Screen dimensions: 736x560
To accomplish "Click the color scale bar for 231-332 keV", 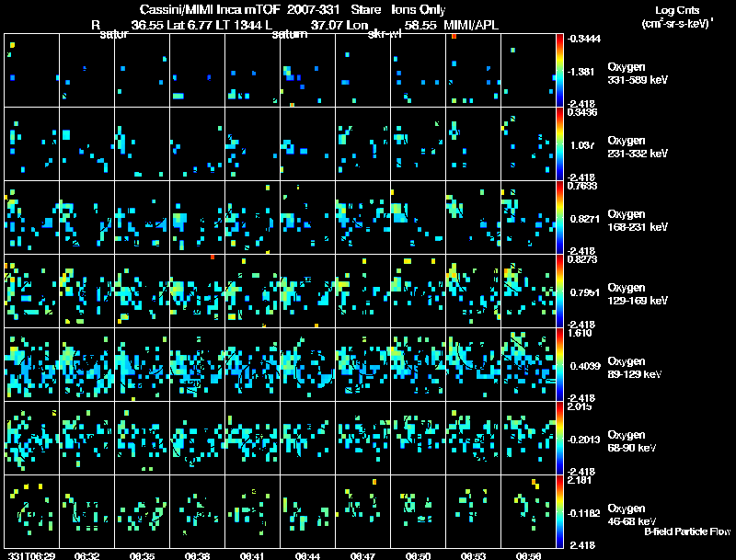I will [559, 144].
